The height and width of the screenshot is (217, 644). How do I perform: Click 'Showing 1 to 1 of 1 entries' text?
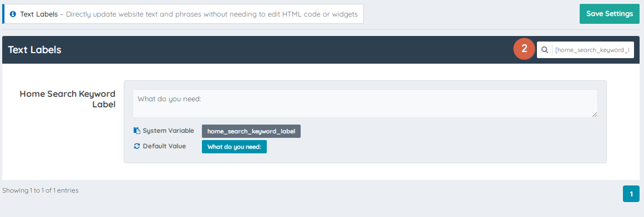point(40,190)
